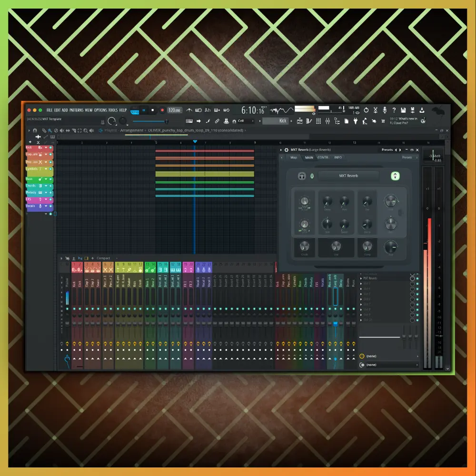
Task: Click the recording microphone icon
Action: (385, 110)
